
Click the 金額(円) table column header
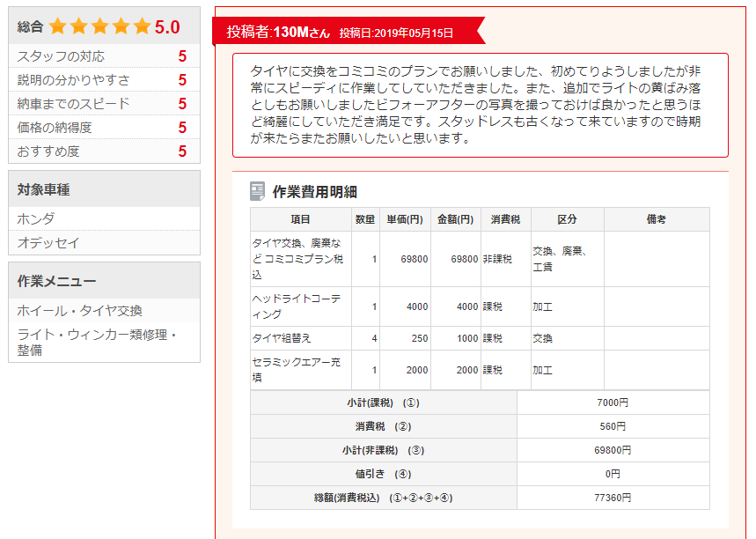tap(455, 219)
